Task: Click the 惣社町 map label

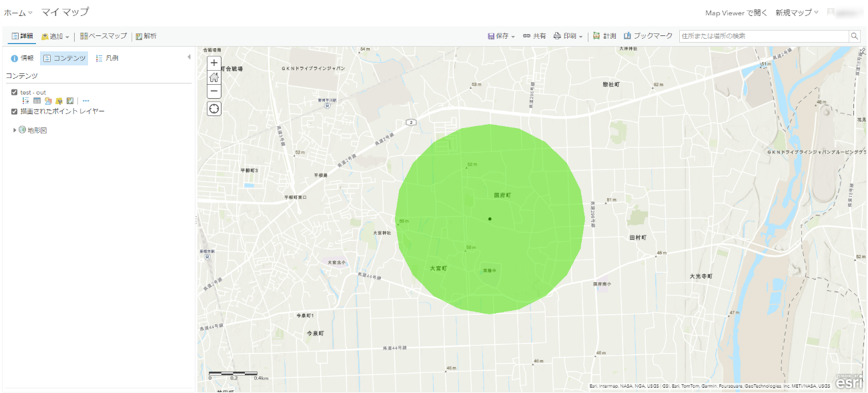Action: coord(611,85)
